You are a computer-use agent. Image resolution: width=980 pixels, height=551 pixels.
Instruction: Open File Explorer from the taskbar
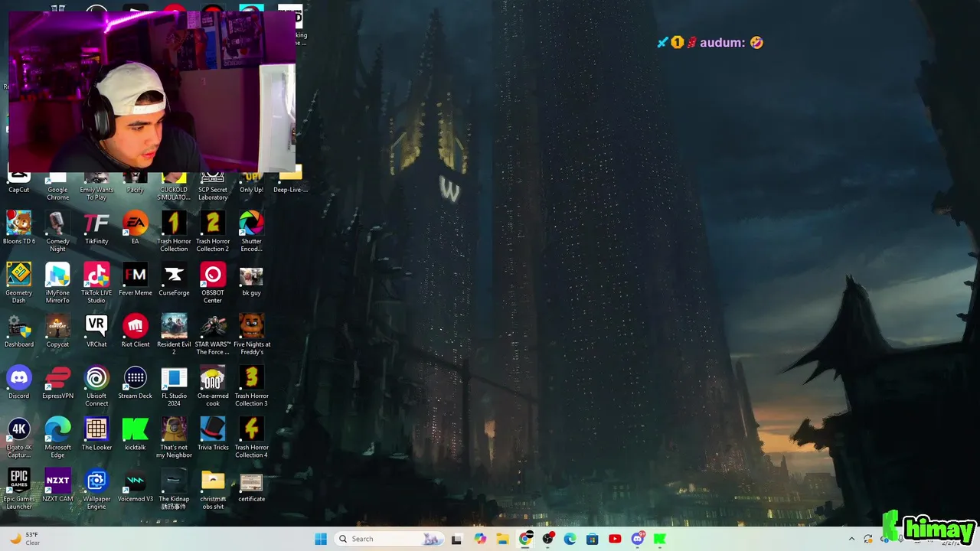pos(502,539)
